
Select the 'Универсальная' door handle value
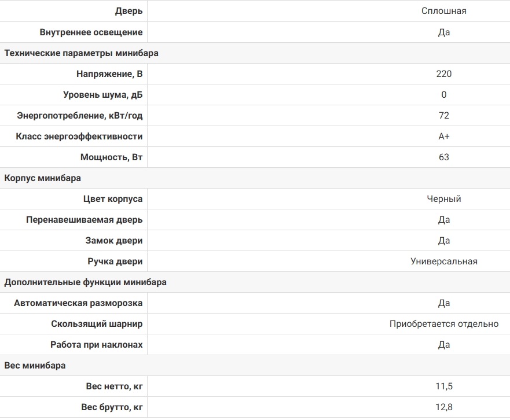(443, 261)
